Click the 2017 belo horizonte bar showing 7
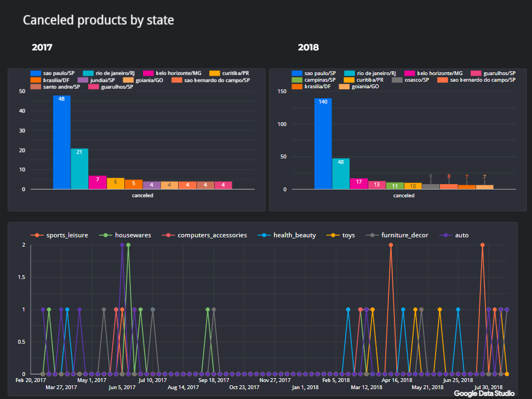 [x=98, y=183]
